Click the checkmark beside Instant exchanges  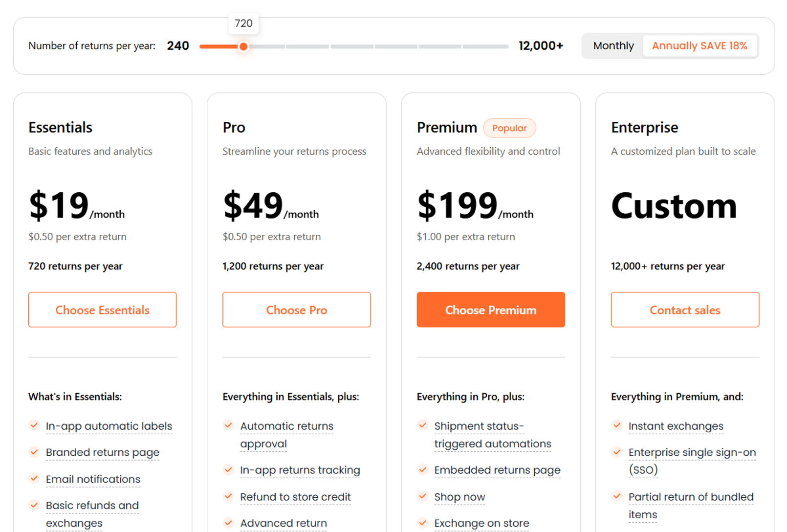click(x=616, y=425)
